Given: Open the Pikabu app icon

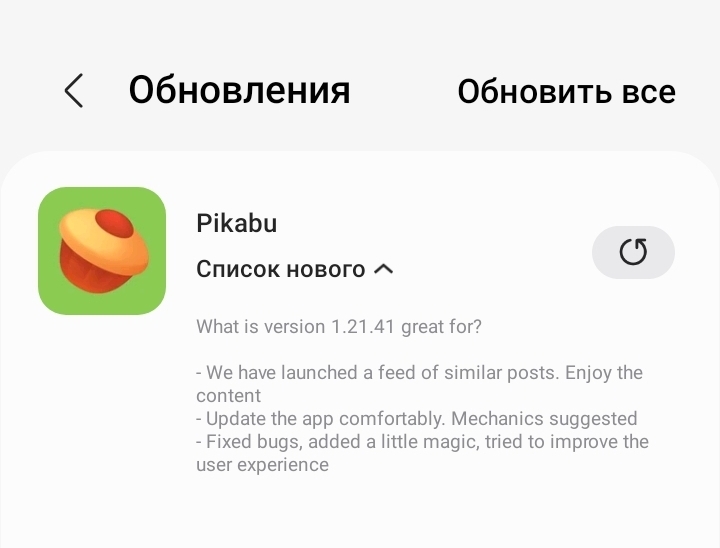Looking at the screenshot, I should pyautogui.click(x=102, y=251).
